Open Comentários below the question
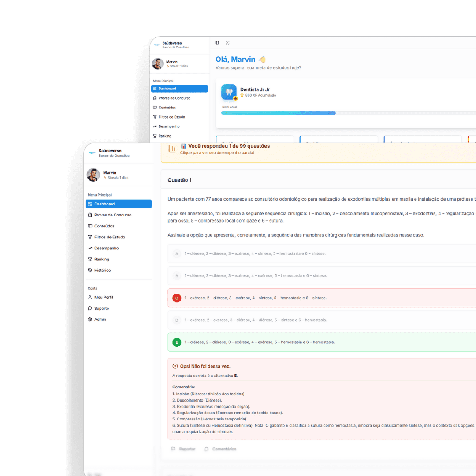This screenshot has width=476, height=476. (220, 449)
